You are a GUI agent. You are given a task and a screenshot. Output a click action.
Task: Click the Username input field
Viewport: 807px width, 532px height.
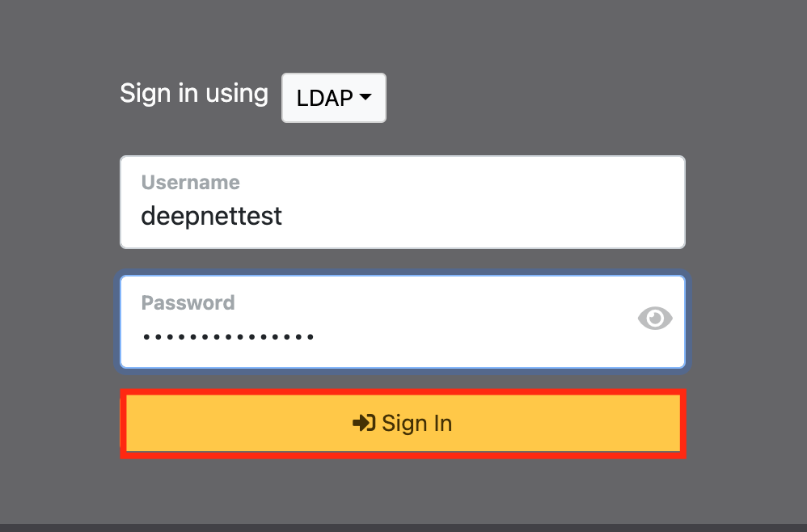pos(403,202)
